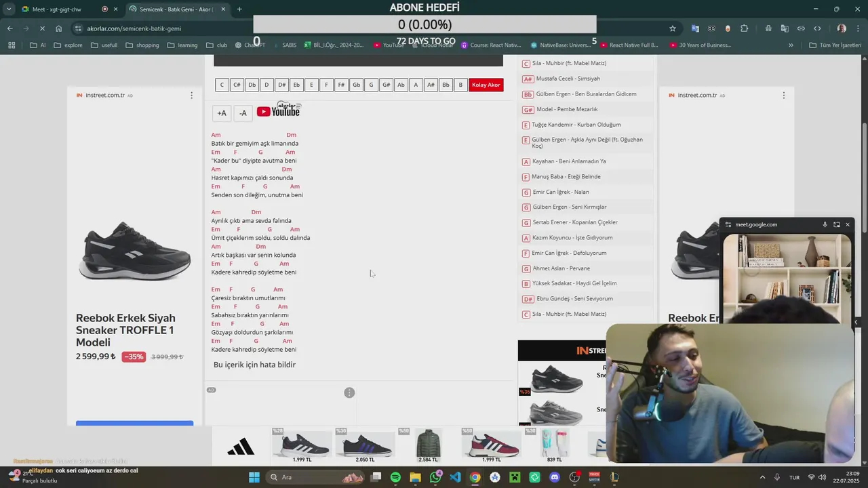Open TUR keyboard language switcher

point(794,477)
